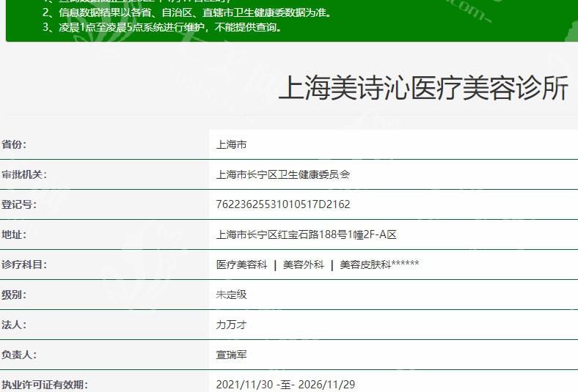This screenshot has height=392, width=578.
Task: Click validity period 2021/11/30 -至- 2026/11/29
Action: tap(285, 385)
